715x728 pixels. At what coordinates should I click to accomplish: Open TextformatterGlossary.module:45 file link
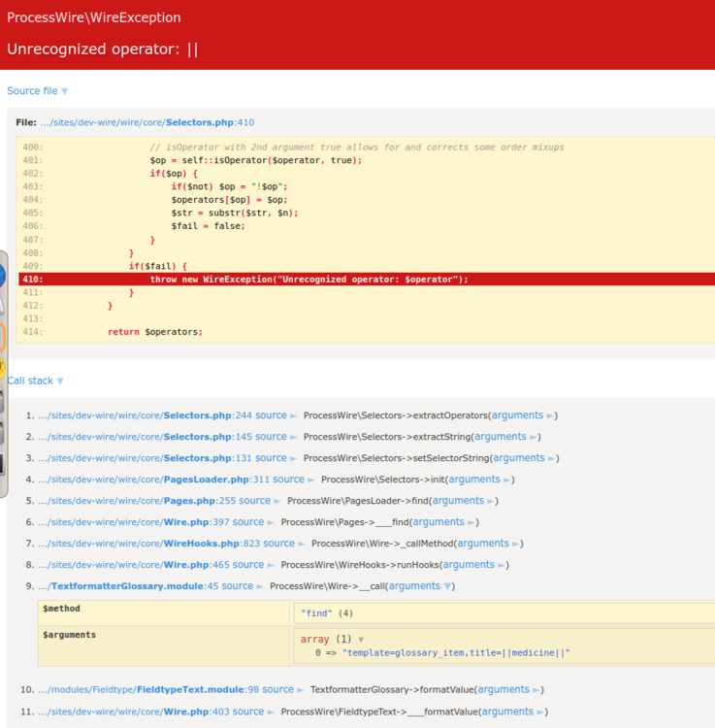[128, 586]
